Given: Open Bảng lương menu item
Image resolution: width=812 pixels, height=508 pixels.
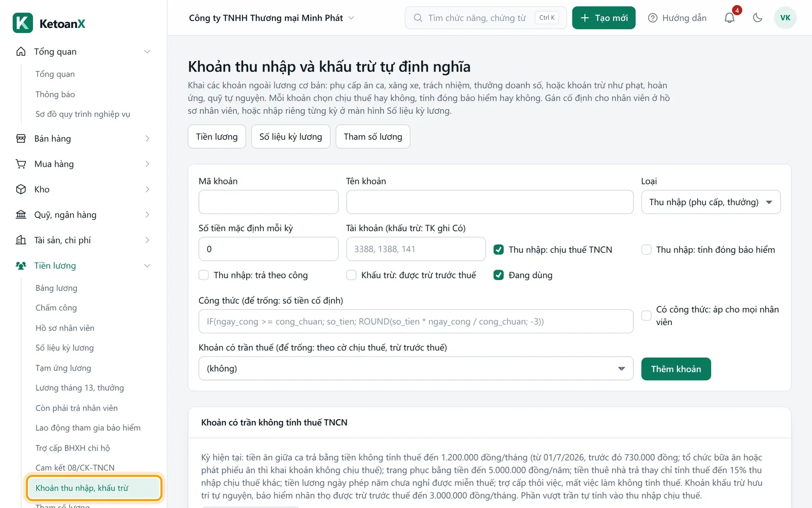Looking at the screenshot, I should (x=56, y=288).
